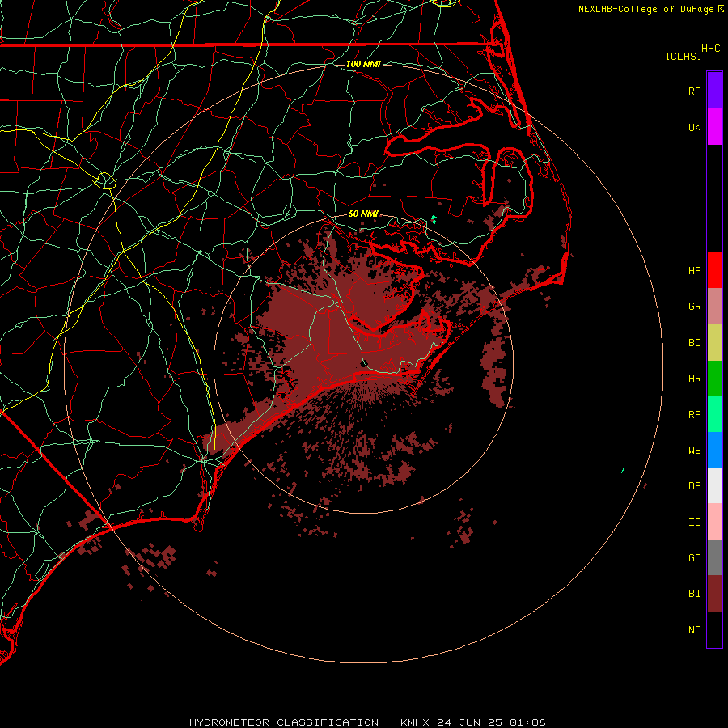The width and height of the screenshot is (728, 728).
Task: Click the KMHX station identifier
Action: point(415,722)
